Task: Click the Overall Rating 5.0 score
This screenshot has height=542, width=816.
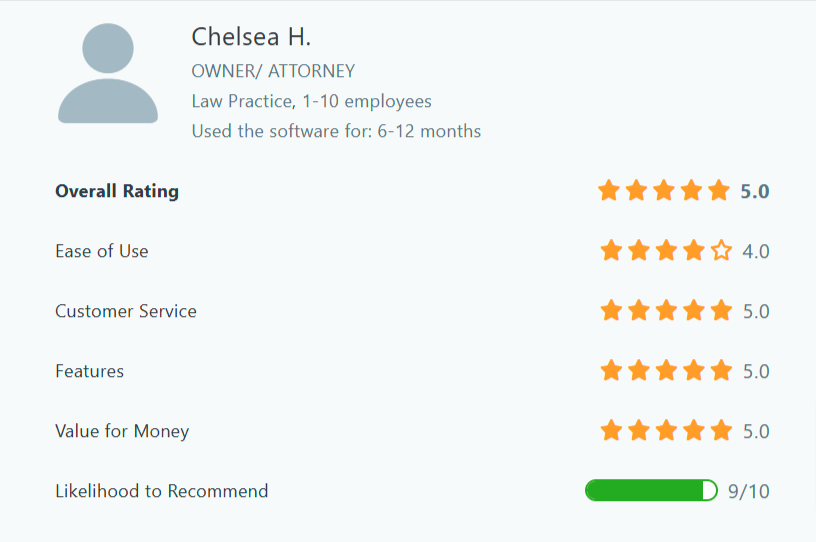Action: 755,191
